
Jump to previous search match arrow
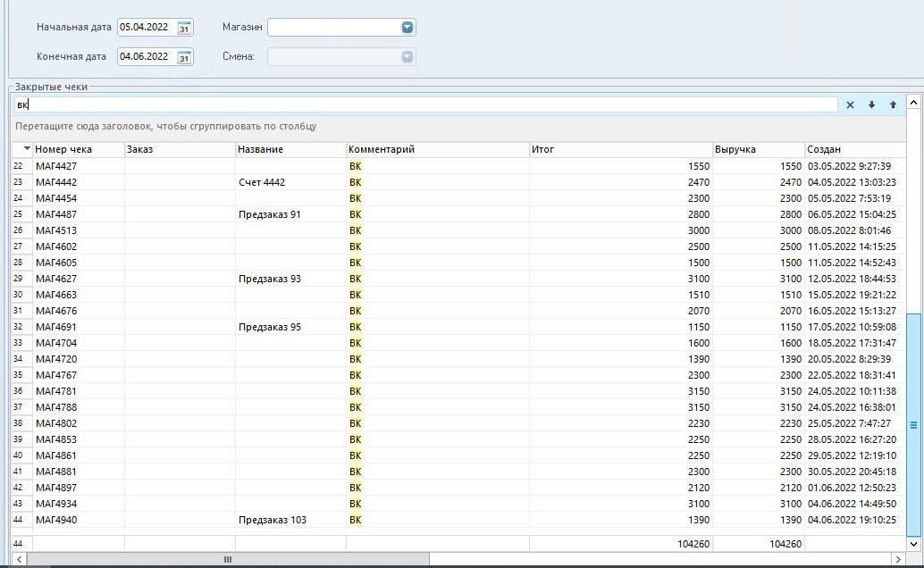893,104
